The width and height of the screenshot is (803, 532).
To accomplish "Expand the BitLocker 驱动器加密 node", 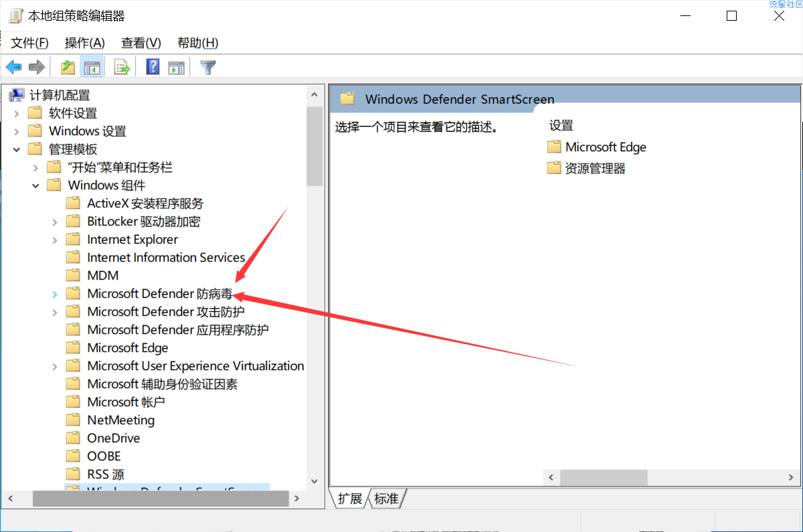I will point(55,222).
